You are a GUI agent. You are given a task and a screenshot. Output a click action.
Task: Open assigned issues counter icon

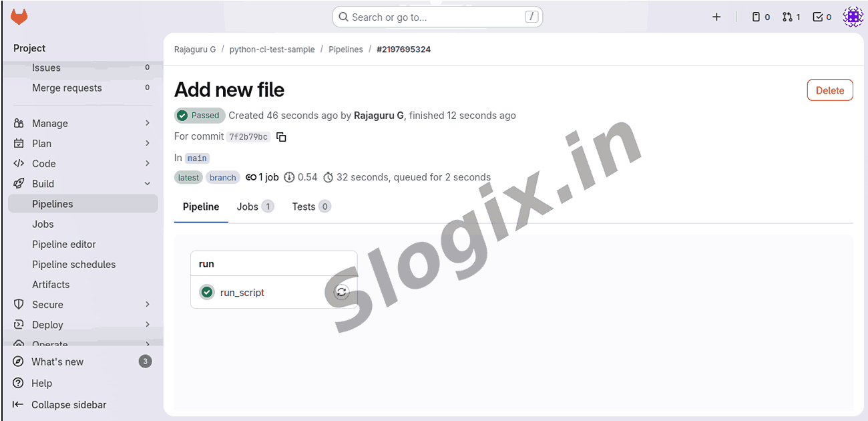click(x=761, y=17)
